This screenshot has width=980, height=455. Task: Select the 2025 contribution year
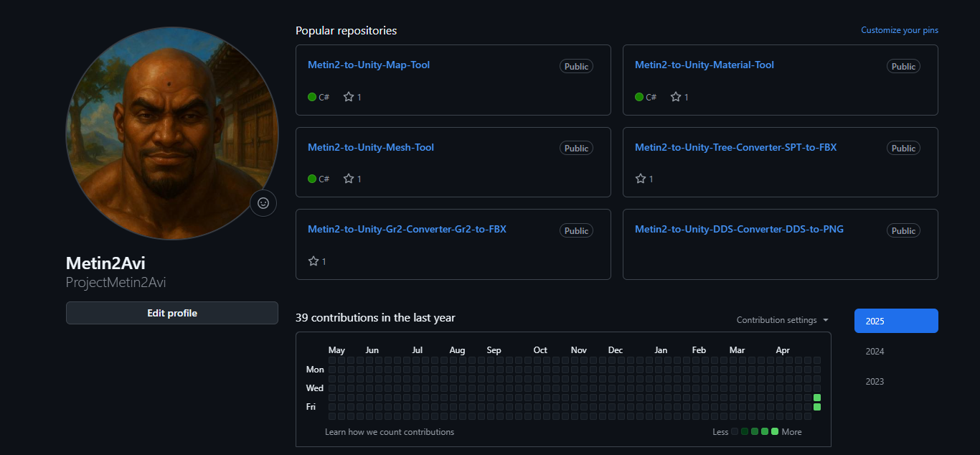pyautogui.click(x=895, y=321)
